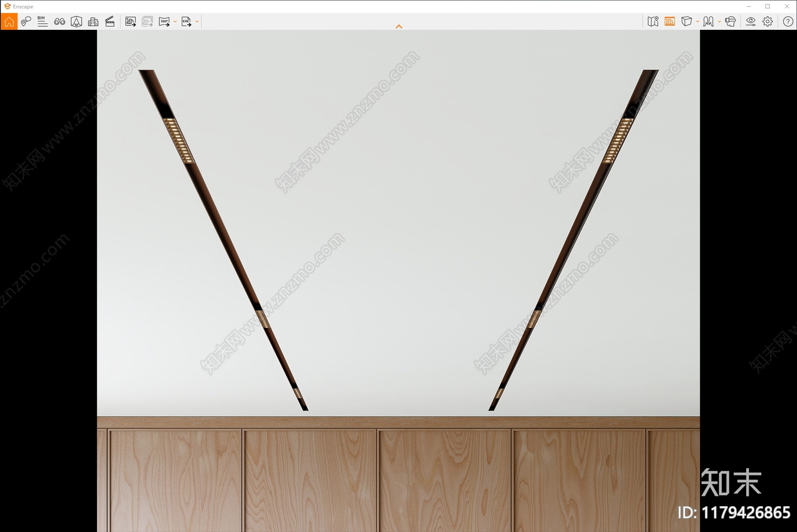The width and height of the screenshot is (797, 532).
Task: Open Manage Views binoculars icon
Action: tap(59, 21)
